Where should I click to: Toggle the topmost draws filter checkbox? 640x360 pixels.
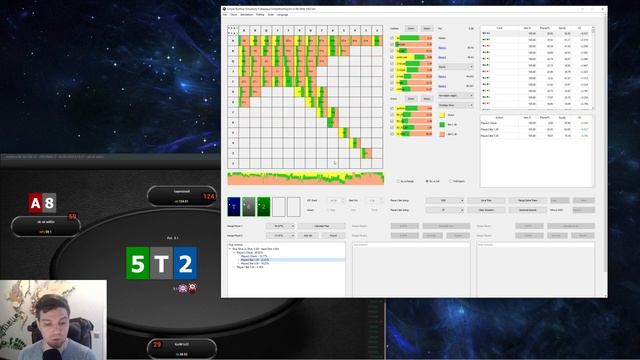(392, 109)
